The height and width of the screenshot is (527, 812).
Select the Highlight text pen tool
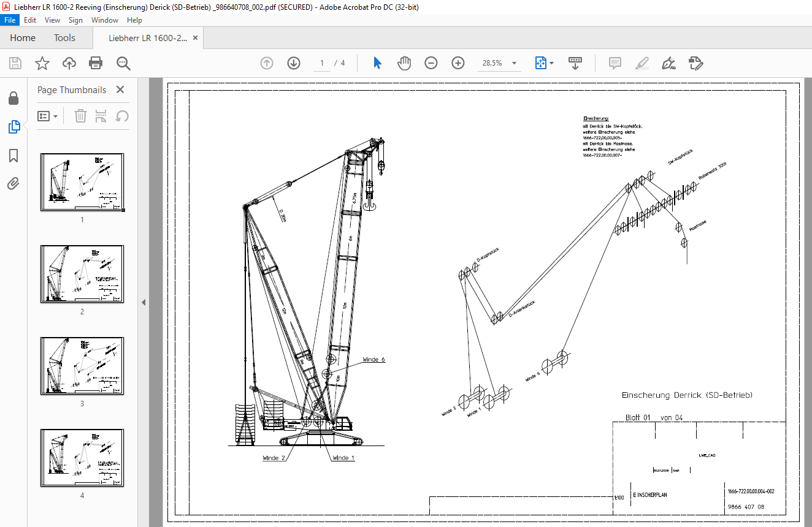click(x=642, y=63)
